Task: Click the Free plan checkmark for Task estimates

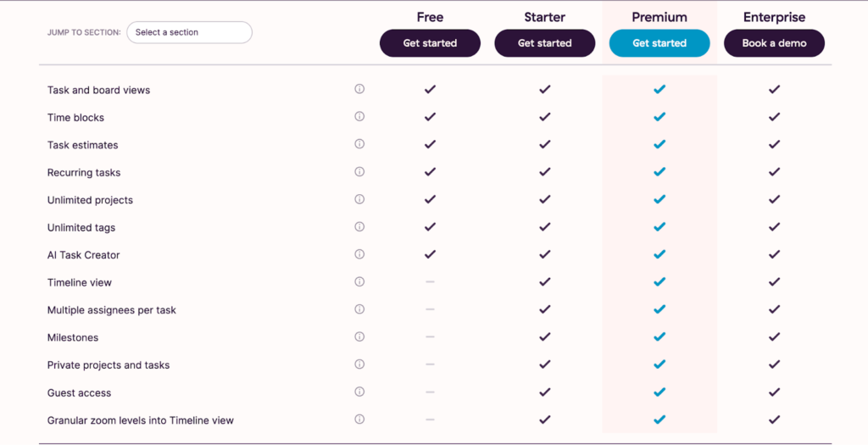Action: click(x=430, y=144)
